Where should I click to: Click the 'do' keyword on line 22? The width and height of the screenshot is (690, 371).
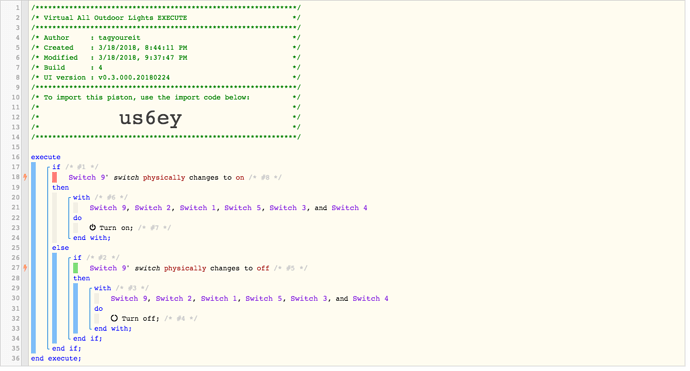[x=77, y=218]
